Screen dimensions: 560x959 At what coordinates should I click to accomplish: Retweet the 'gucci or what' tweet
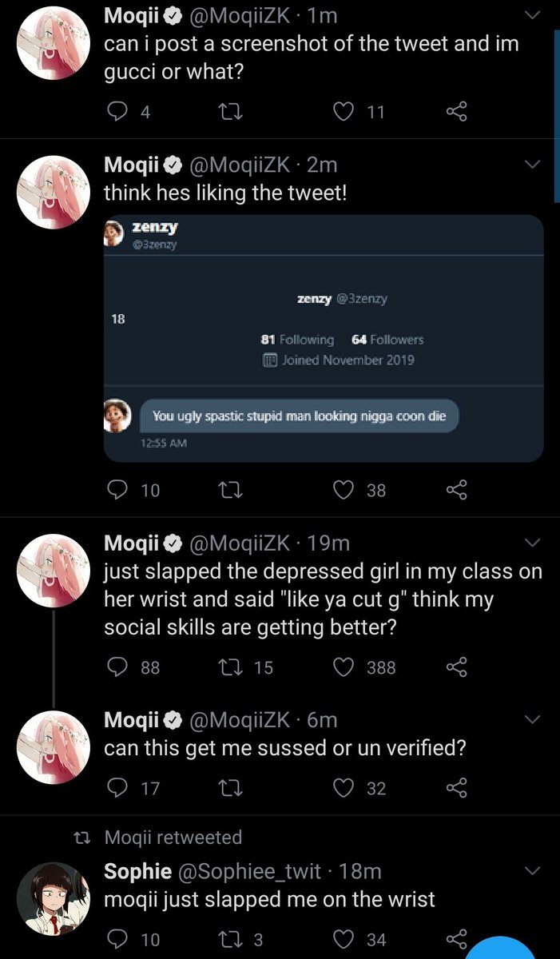pyautogui.click(x=232, y=113)
